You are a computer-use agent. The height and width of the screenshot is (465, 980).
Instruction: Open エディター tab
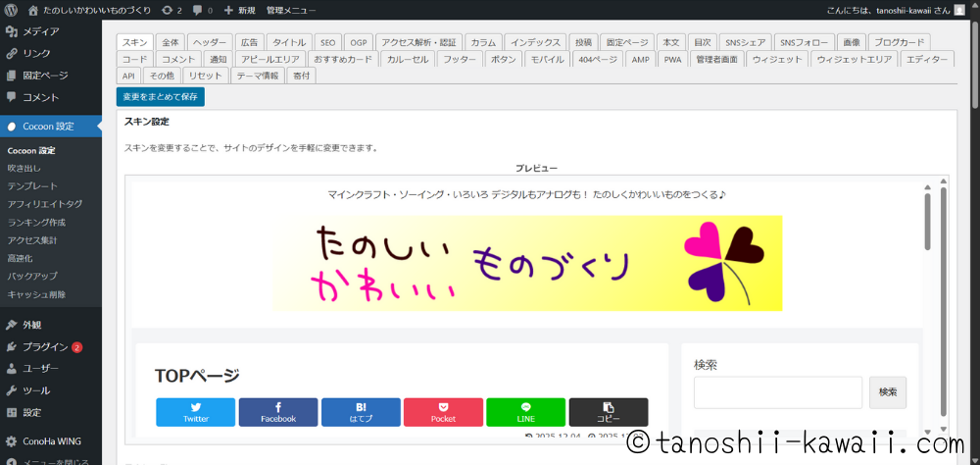pyautogui.click(x=927, y=60)
